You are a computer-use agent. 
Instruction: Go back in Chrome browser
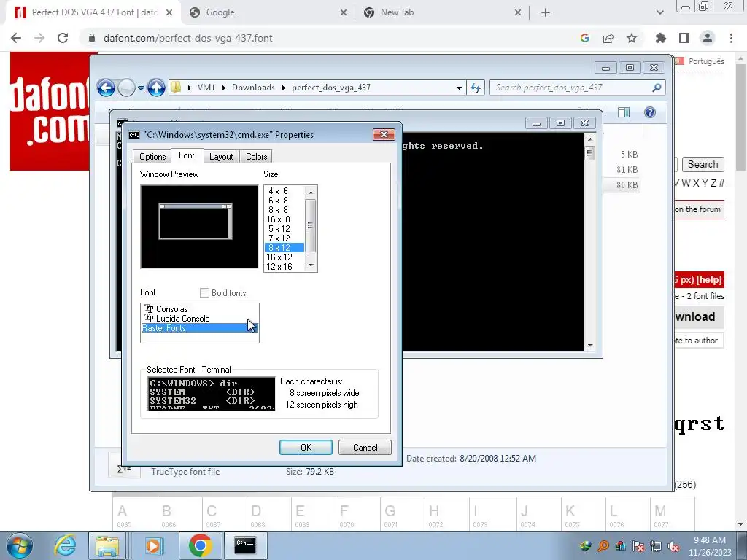16,38
